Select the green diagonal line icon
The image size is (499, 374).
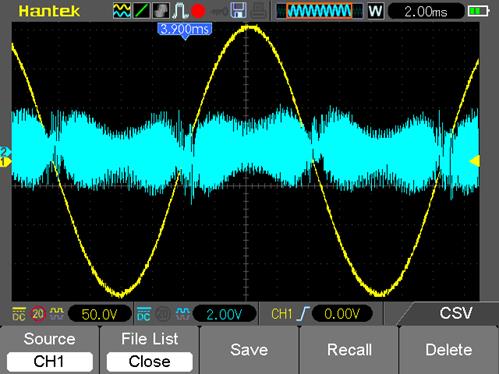(x=141, y=11)
